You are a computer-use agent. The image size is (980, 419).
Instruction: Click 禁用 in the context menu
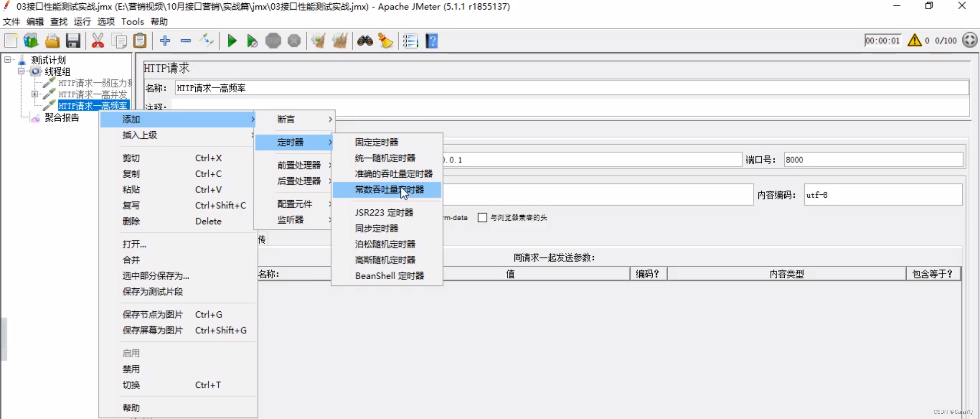point(178,369)
